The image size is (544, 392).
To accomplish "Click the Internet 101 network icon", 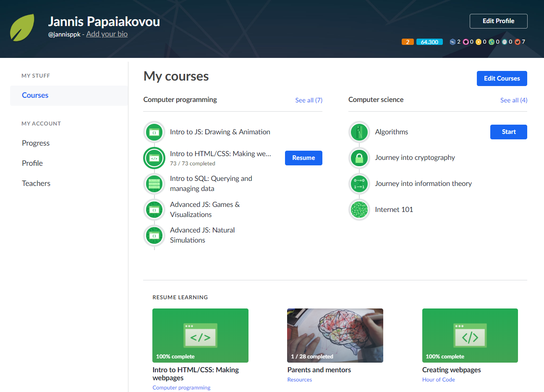I will [359, 209].
